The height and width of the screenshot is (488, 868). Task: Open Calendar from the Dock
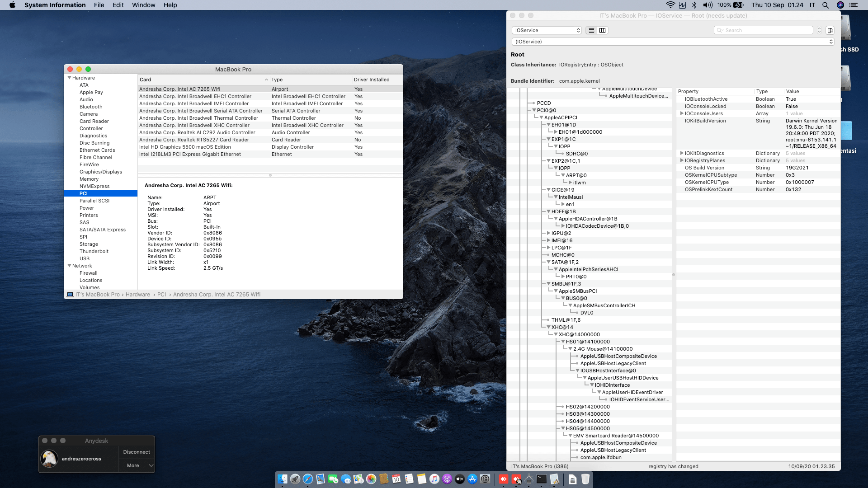click(396, 479)
